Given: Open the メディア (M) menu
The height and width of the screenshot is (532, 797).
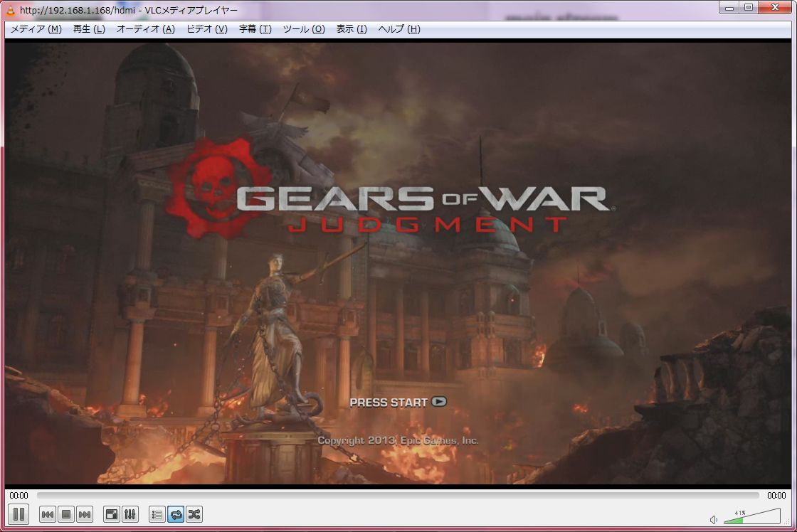Looking at the screenshot, I should [36, 29].
